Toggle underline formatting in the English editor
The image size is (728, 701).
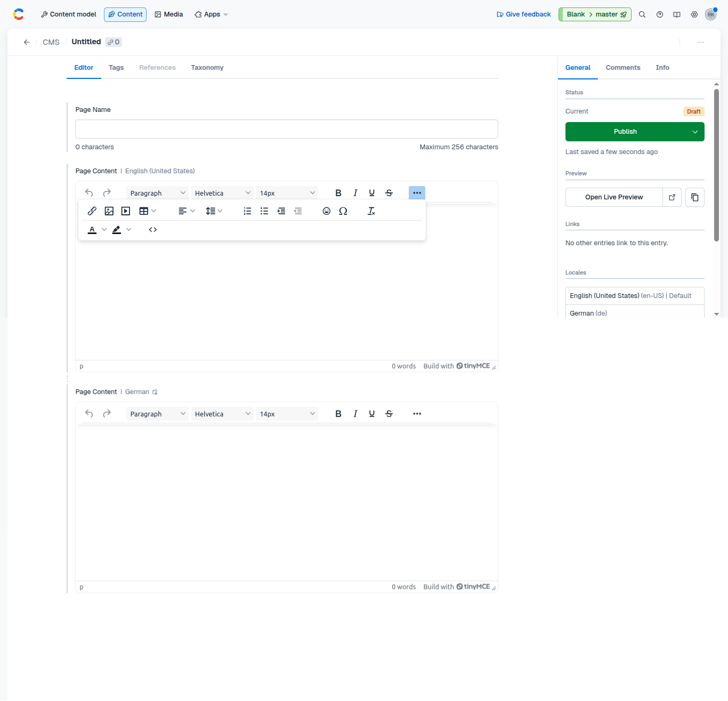[372, 192]
